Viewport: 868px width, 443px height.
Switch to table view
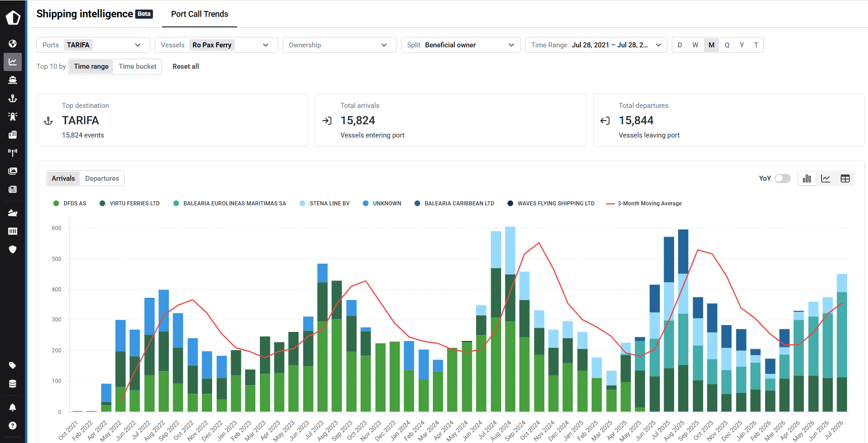[x=845, y=178]
